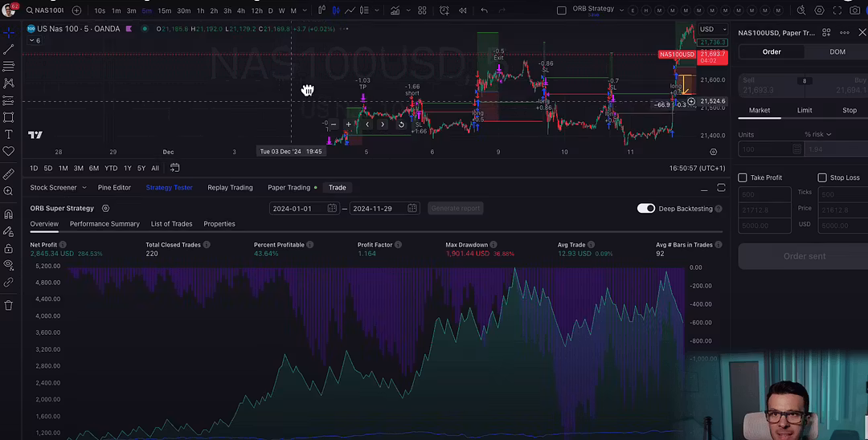Start bar replay with rewind icon
The image size is (868, 440).
point(463,10)
